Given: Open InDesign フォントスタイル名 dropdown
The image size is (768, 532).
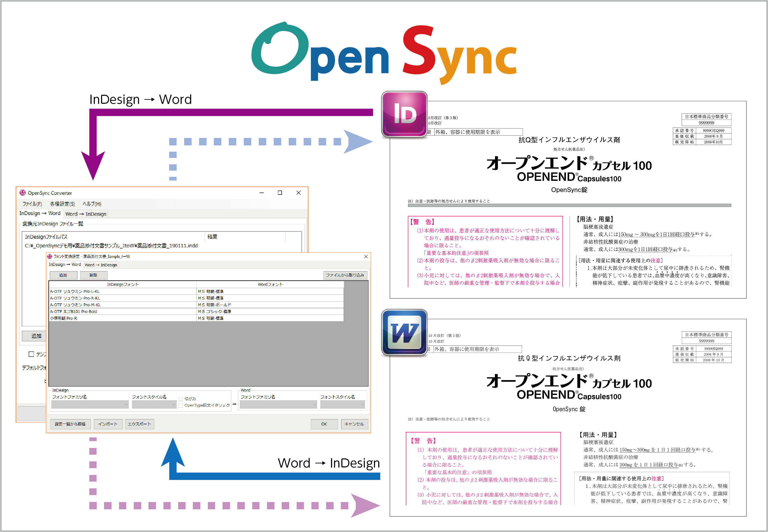Looking at the screenshot, I should point(154,405).
